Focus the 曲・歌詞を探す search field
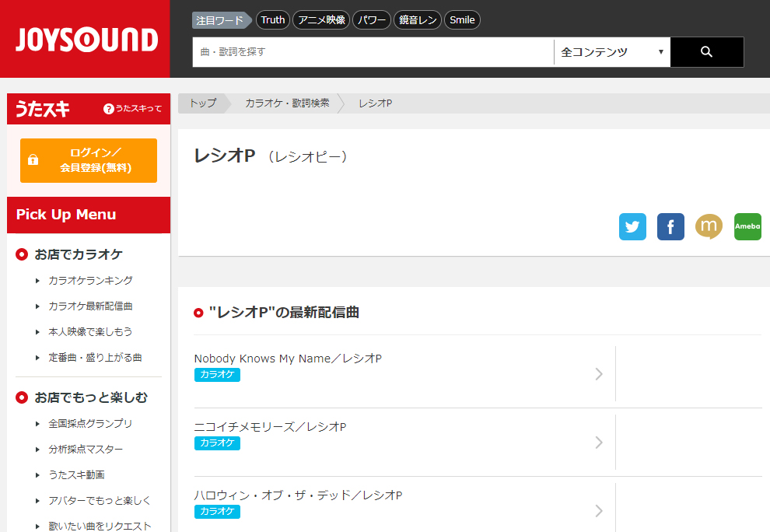Image resolution: width=770 pixels, height=532 pixels. click(x=373, y=52)
